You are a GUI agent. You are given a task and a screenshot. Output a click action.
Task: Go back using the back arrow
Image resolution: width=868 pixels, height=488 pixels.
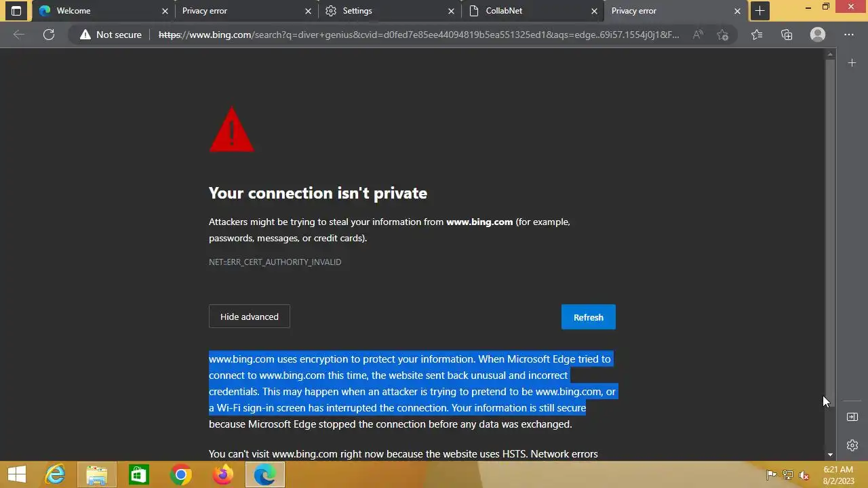click(19, 35)
